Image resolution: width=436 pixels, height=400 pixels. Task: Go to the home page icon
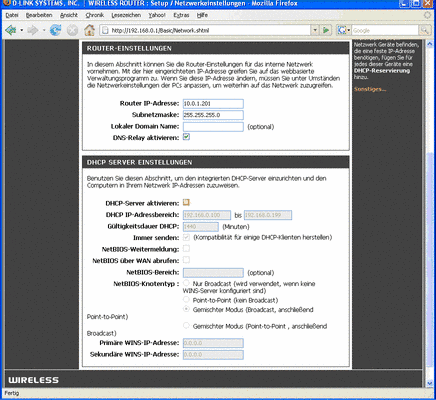coord(89,30)
